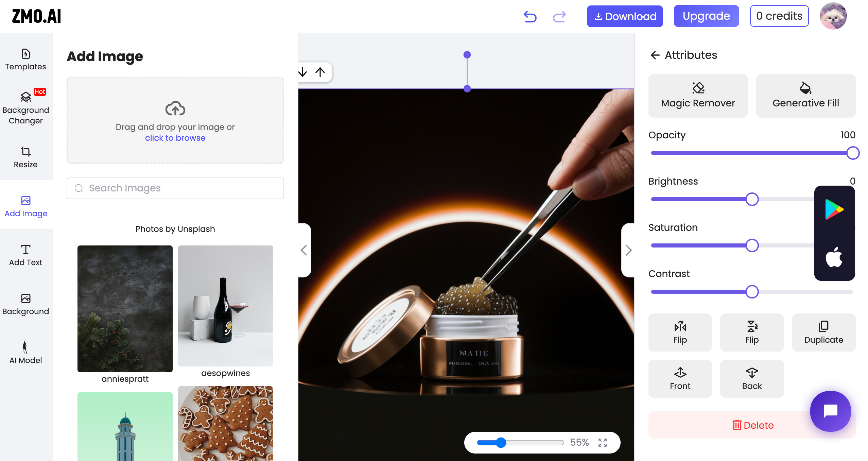Open the Templates panel
Screen dimensions: 868x461
tap(26, 60)
